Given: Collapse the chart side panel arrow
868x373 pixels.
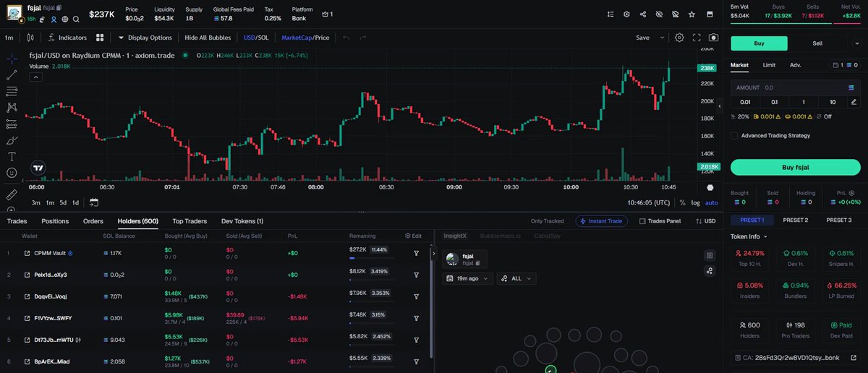Looking at the screenshot, I should (x=720, y=106).
